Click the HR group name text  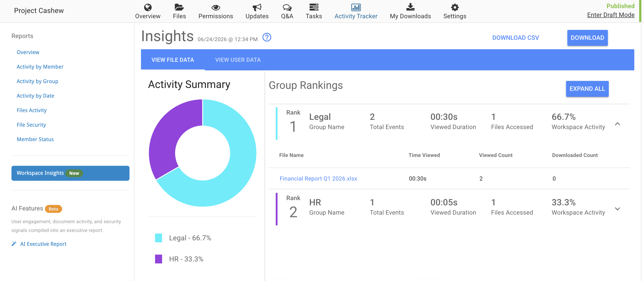[x=315, y=202]
